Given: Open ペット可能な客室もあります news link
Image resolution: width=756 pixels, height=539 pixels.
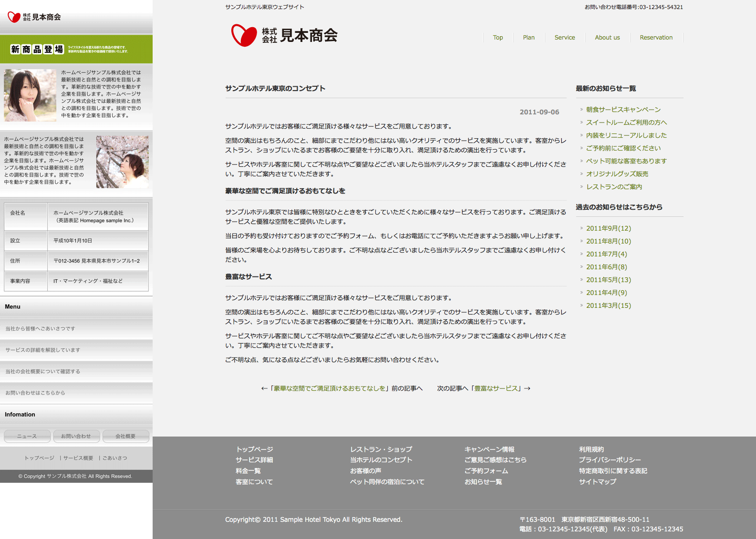Looking at the screenshot, I should [626, 161].
